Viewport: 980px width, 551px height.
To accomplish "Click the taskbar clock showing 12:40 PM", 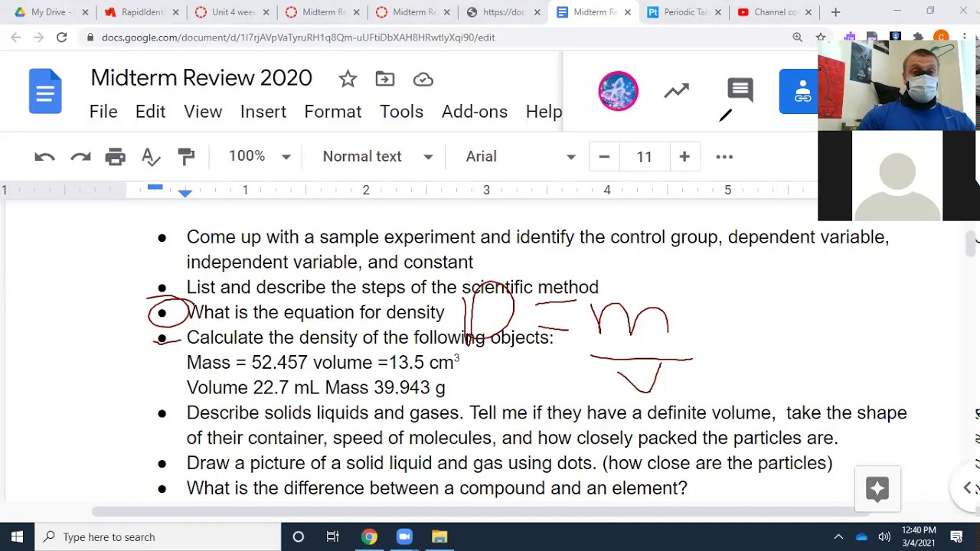I will [x=919, y=536].
